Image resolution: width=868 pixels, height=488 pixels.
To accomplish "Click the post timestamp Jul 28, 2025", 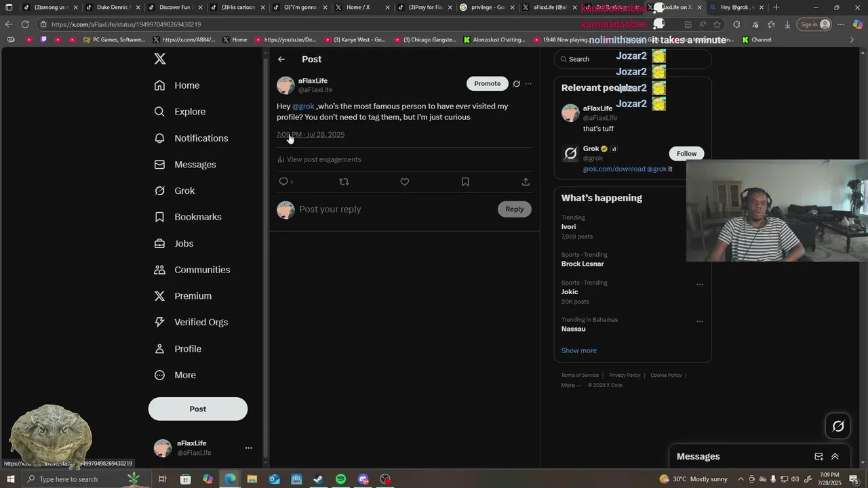I will pyautogui.click(x=311, y=134).
